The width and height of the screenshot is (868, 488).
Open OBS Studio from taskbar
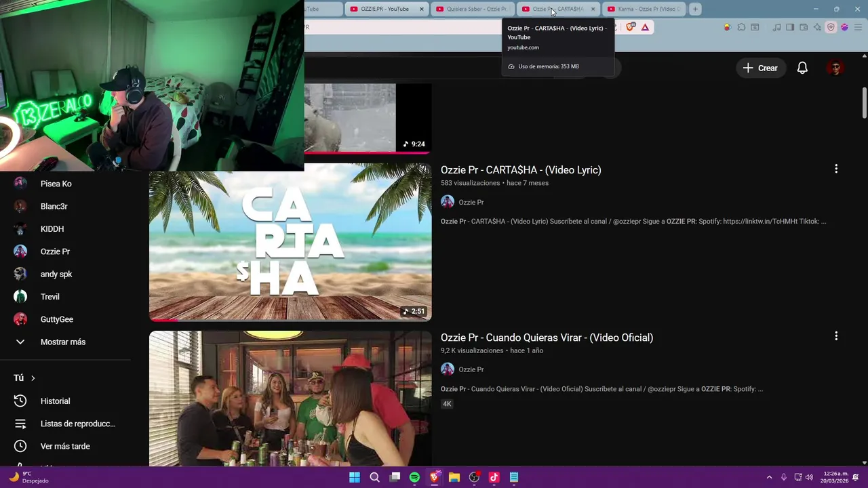coord(474,477)
